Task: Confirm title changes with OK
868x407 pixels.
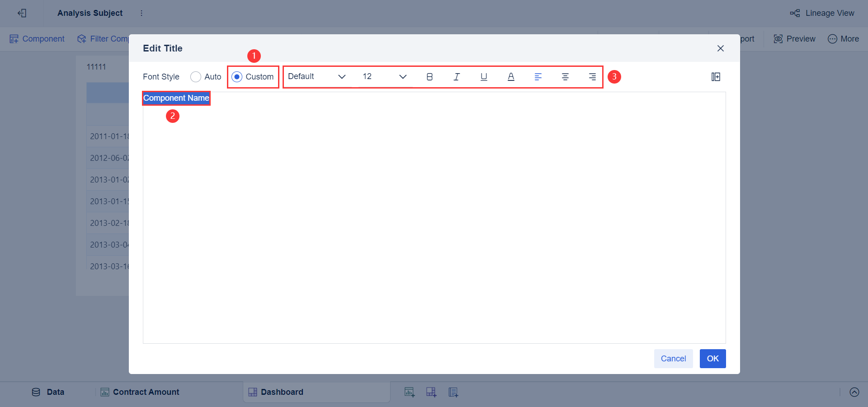Action: [x=712, y=359]
